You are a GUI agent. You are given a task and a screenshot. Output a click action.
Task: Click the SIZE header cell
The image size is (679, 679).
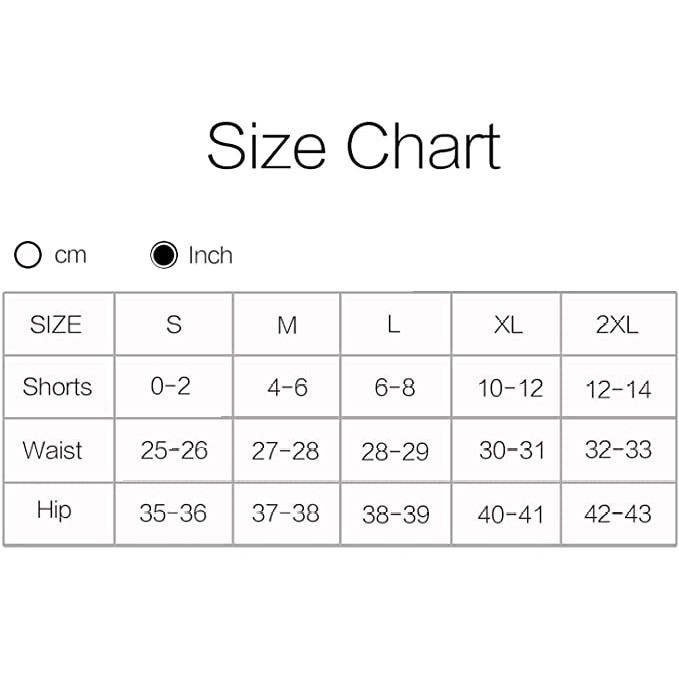56,325
